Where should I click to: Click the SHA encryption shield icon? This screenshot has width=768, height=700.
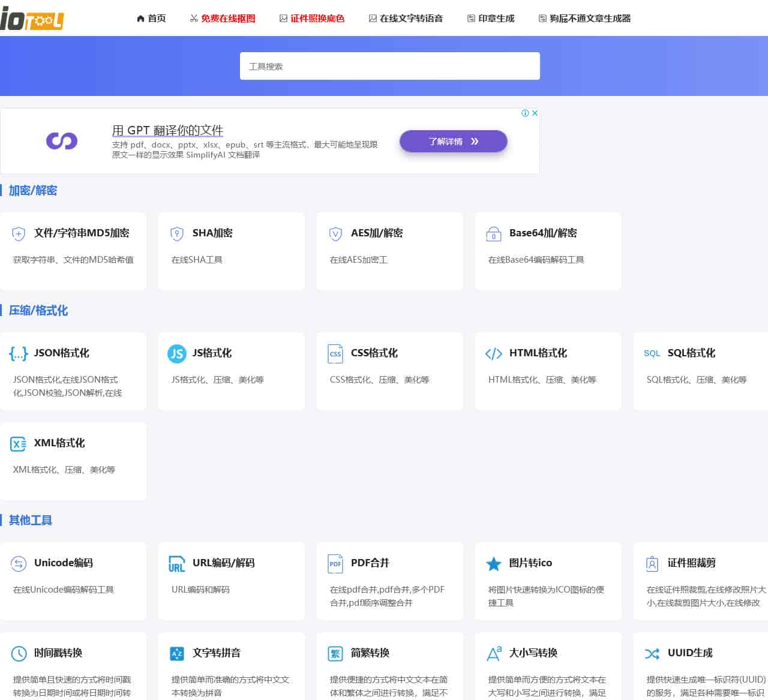(177, 234)
